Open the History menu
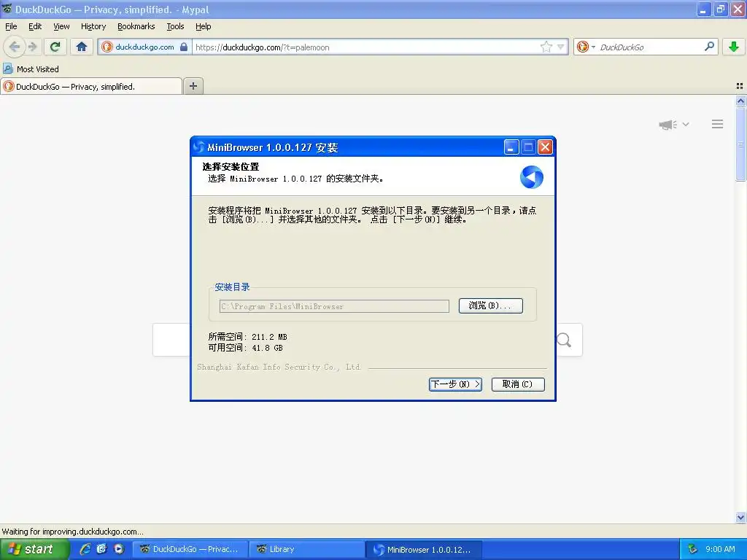Screen dimensions: 747x560 click(x=93, y=26)
